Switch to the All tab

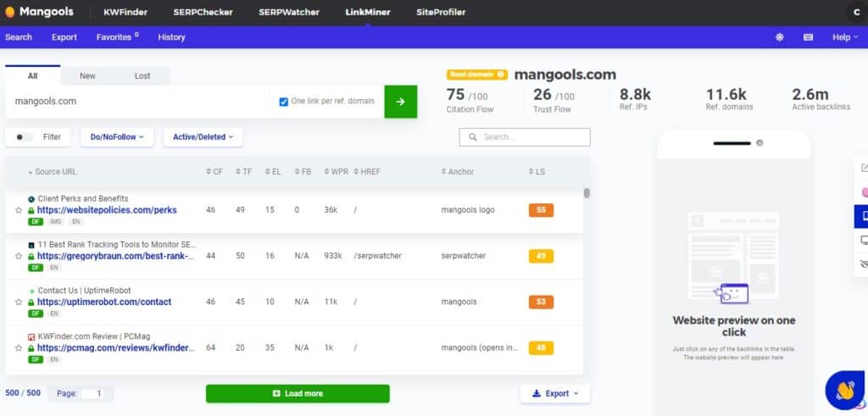pyautogui.click(x=33, y=75)
